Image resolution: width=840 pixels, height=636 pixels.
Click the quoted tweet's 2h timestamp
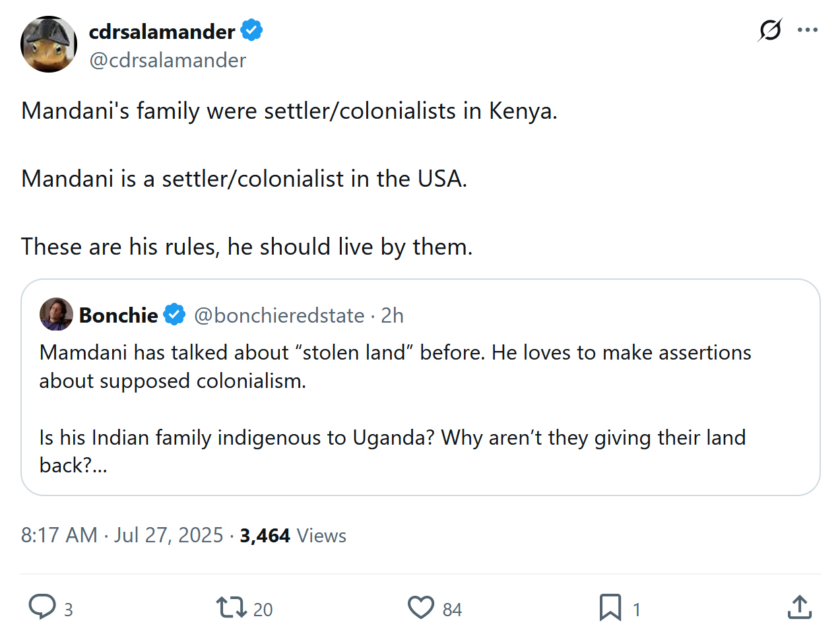pos(392,315)
